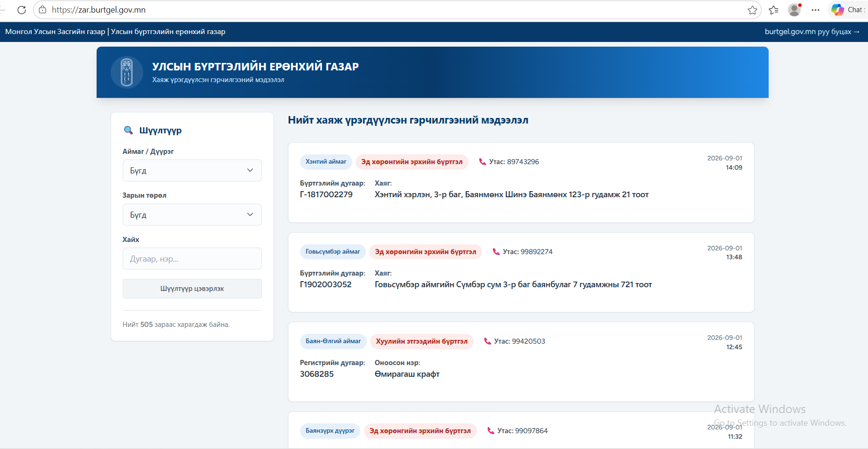This screenshot has width=868, height=449.
Task: Click the Хайх search input field
Action: click(x=192, y=259)
